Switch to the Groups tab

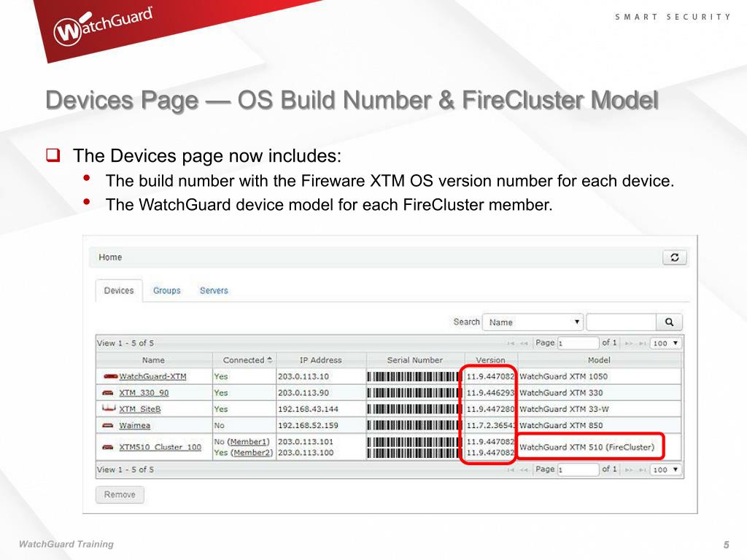coord(167,290)
